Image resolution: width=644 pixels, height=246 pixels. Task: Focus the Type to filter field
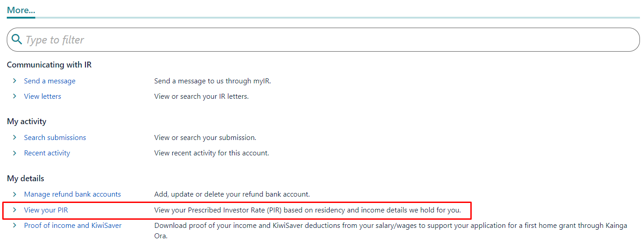click(x=323, y=39)
